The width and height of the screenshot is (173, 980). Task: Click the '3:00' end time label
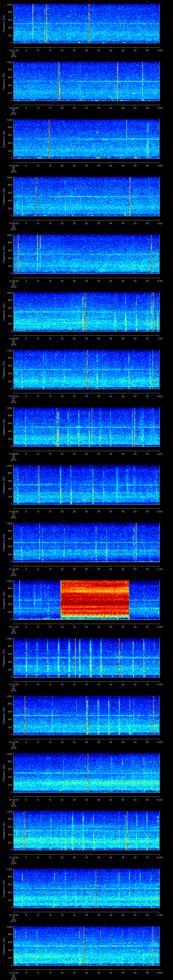coord(160,108)
